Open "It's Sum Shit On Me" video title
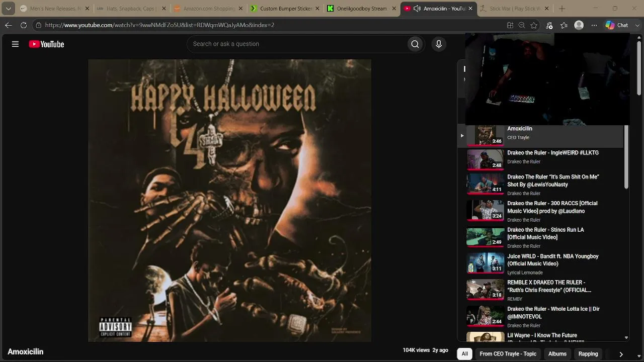This screenshot has height=362, width=644. click(x=553, y=180)
